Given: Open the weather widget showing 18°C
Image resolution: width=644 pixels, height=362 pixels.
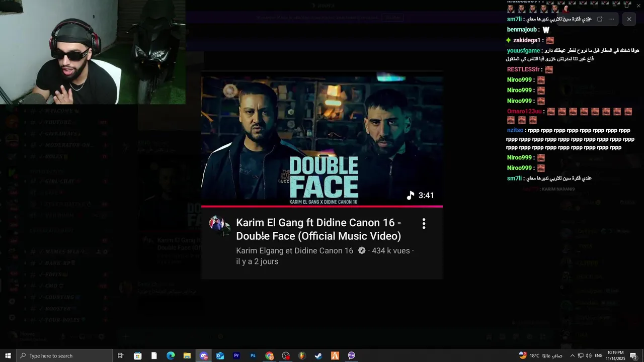Looking at the screenshot, I should pyautogui.click(x=541, y=355).
